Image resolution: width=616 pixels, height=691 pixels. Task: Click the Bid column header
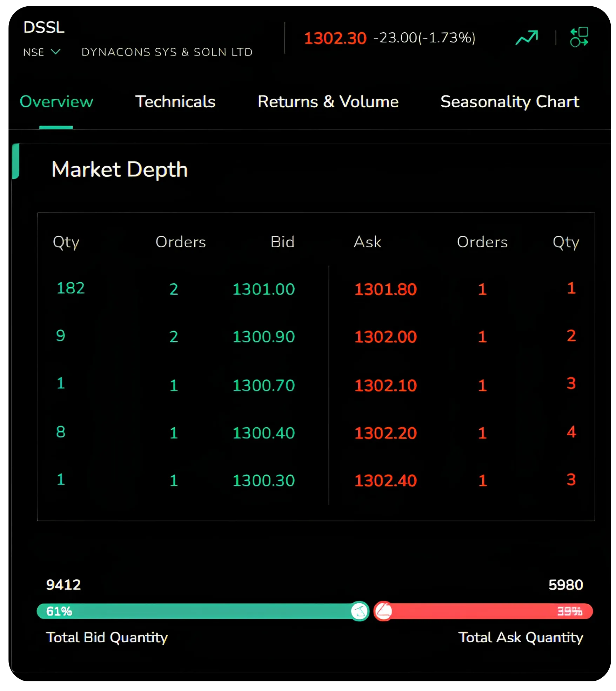pyautogui.click(x=282, y=242)
